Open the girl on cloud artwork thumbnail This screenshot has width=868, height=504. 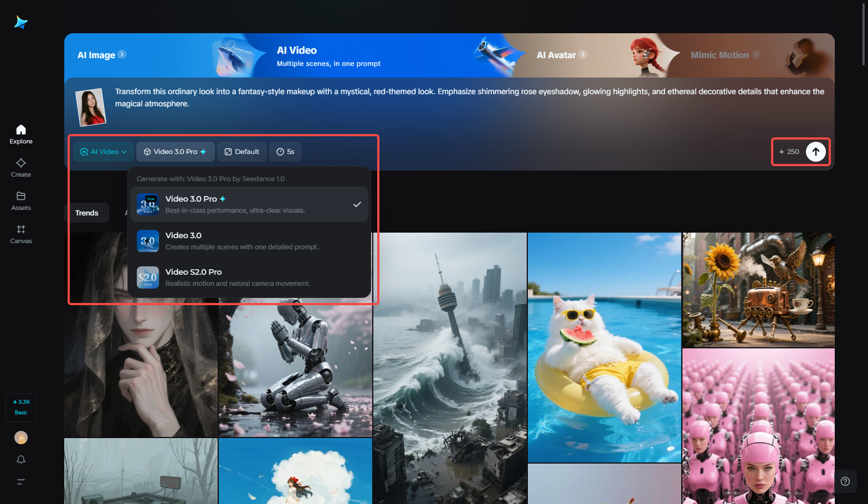click(295, 471)
